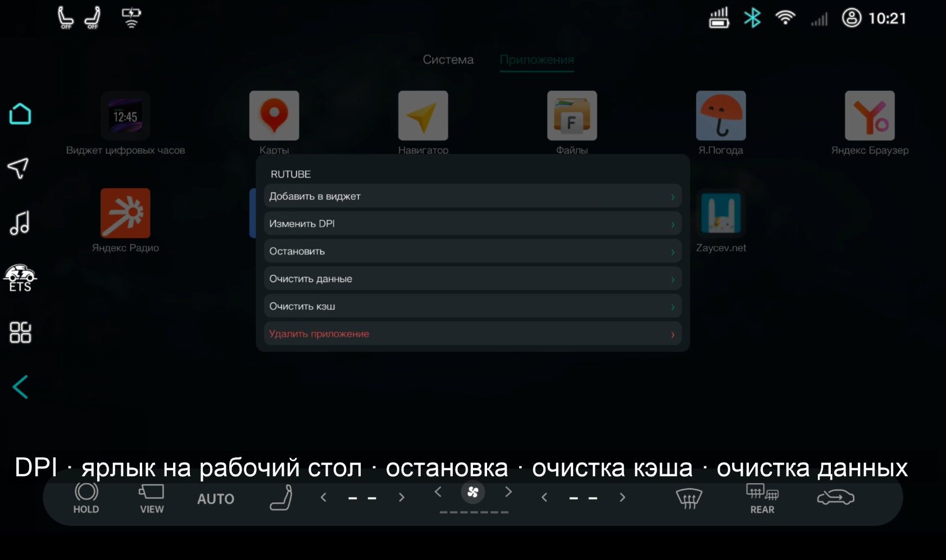Open the apps grid in sidebar
946x560 pixels.
20,332
